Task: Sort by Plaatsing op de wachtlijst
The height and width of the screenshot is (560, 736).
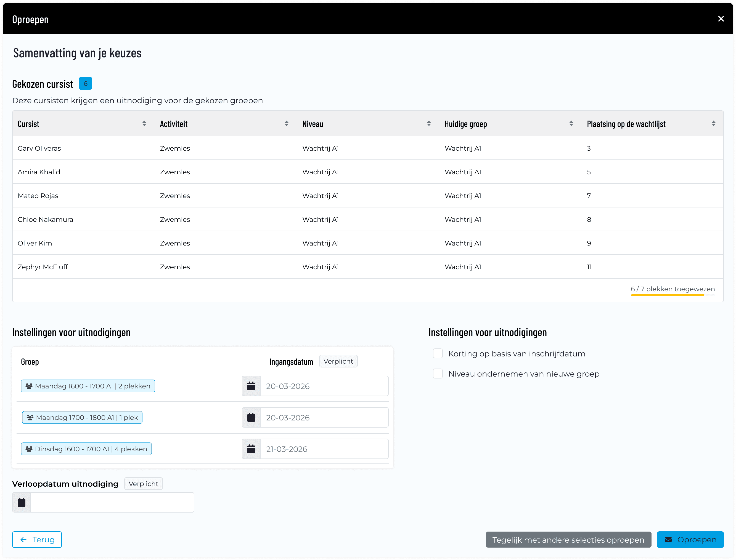Action: (x=713, y=124)
